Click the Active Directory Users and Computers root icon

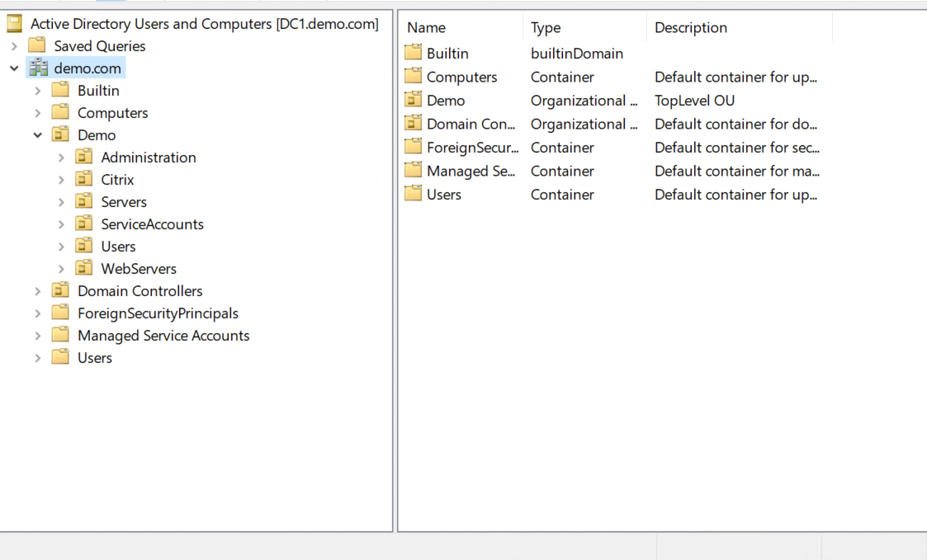pos(14,24)
